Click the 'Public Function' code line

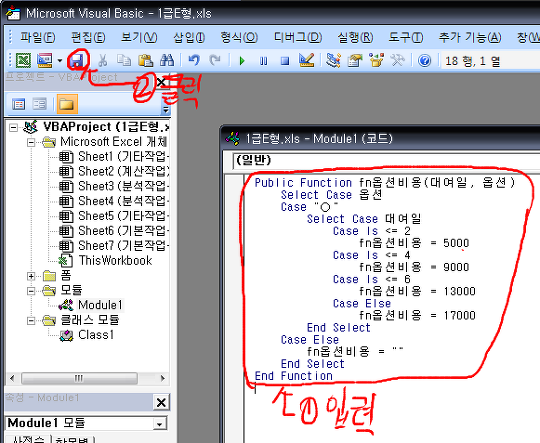(385, 183)
